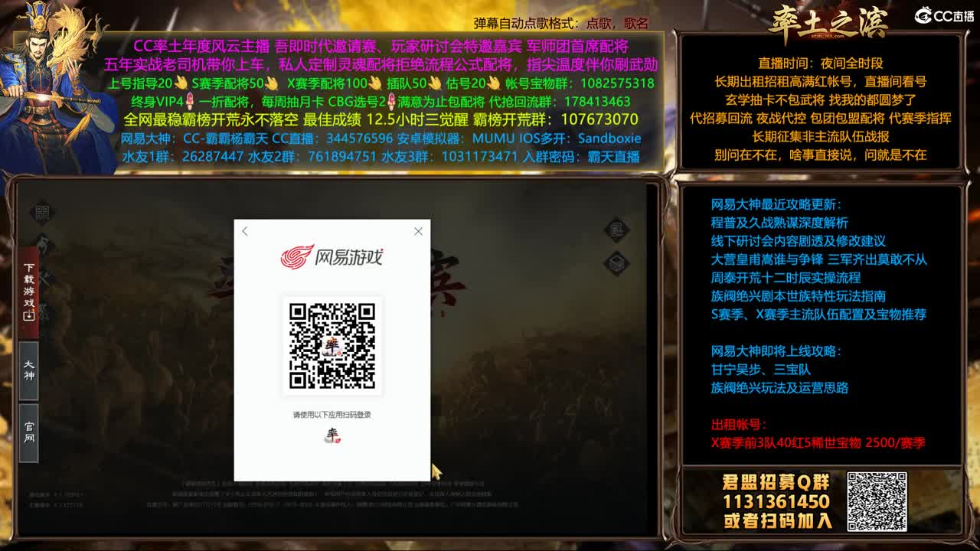Viewport: 980px width, 551px height.
Task: Click the line 线下研讨会内容剧透及修改建议
Action: 798,241
